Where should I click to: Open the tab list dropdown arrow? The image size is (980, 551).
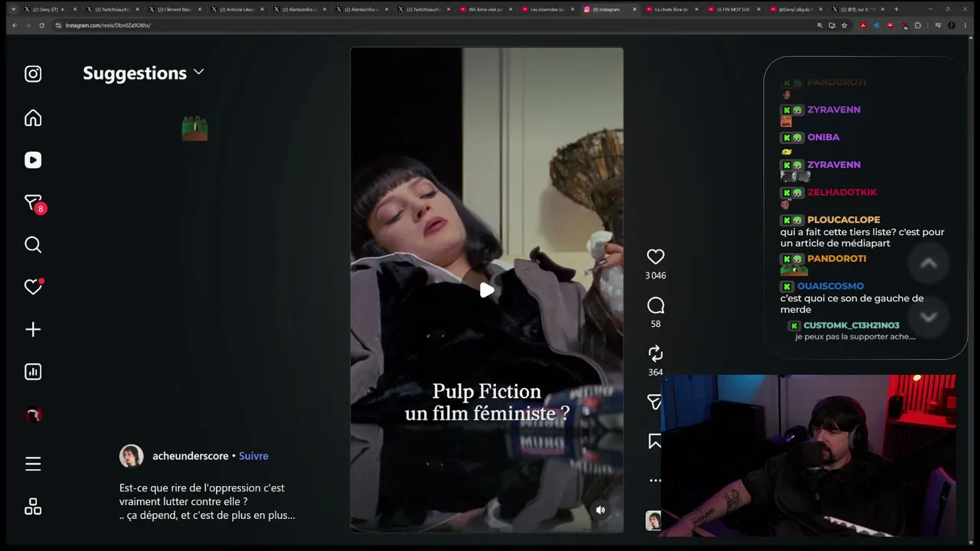click(x=13, y=9)
